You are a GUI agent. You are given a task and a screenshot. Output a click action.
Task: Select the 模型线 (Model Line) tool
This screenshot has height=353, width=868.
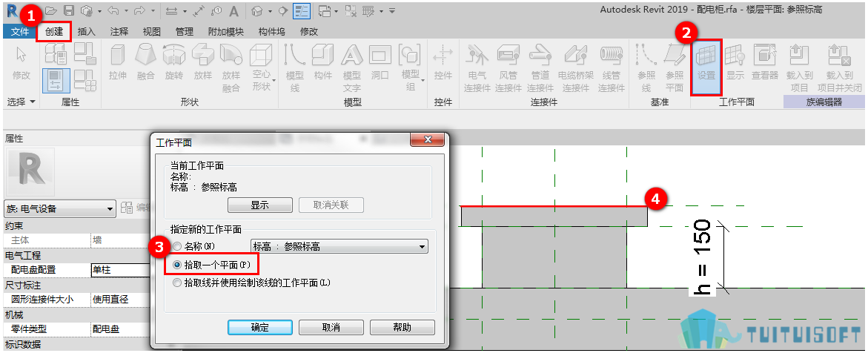(294, 69)
